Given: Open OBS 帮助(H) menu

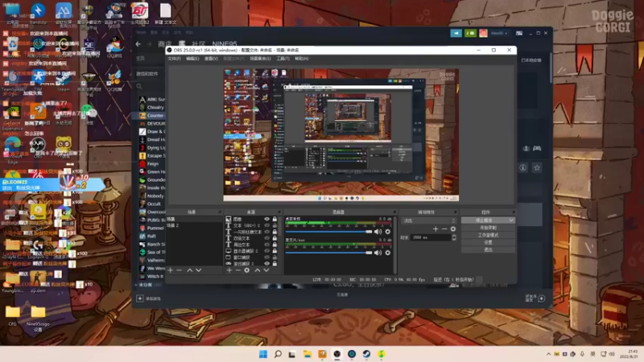Looking at the screenshot, I should coord(301,59).
